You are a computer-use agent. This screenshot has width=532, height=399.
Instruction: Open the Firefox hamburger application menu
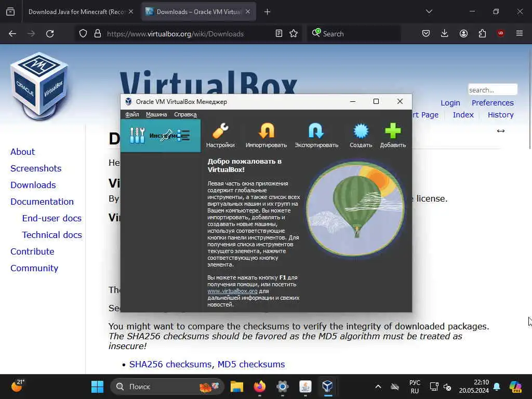[520, 34]
